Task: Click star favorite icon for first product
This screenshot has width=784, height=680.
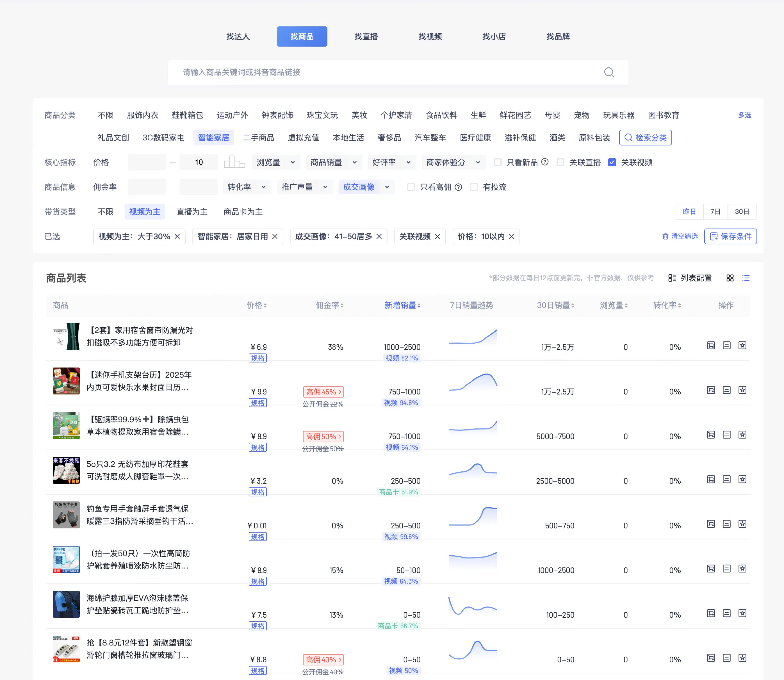Action: coord(742,345)
